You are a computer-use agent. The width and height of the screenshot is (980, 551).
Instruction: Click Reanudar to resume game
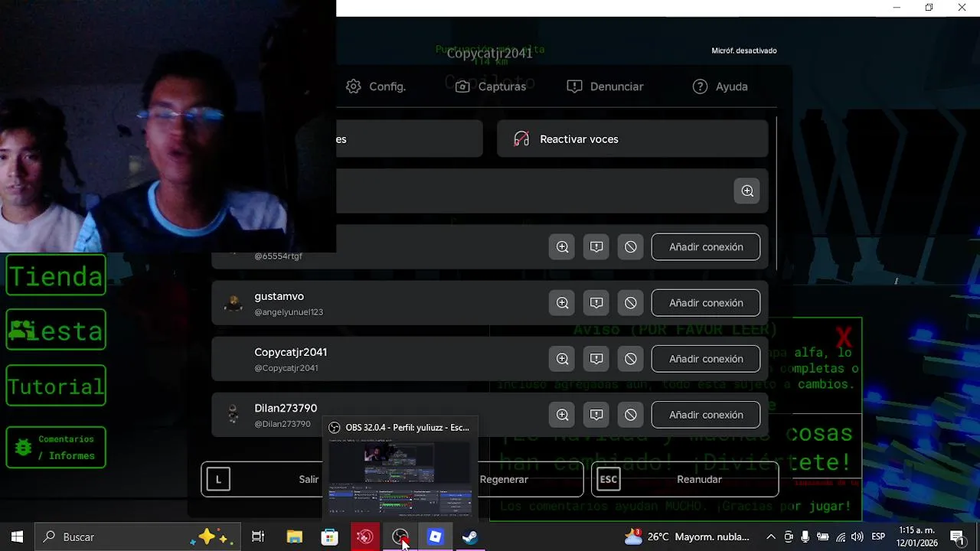684,479
